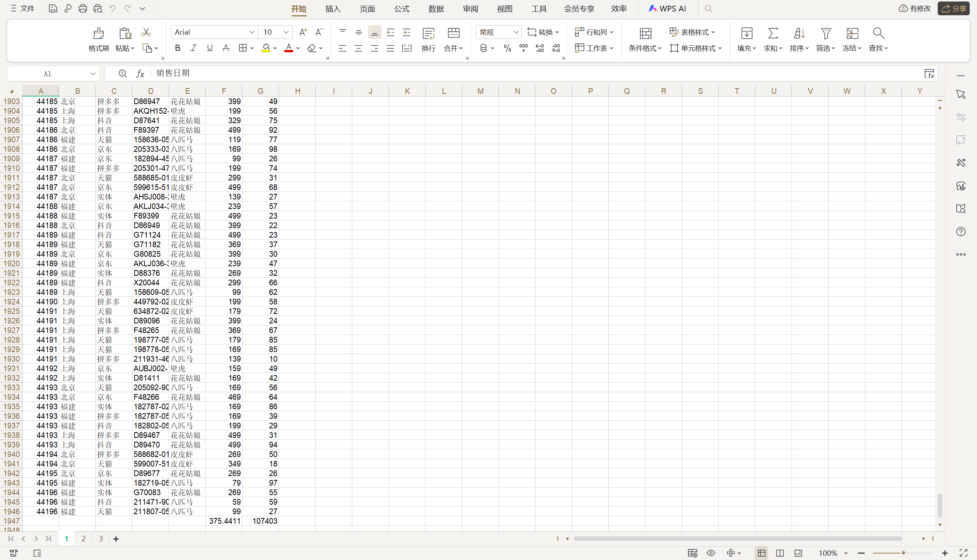Image resolution: width=977 pixels, height=560 pixels.
Task: Expand the Arial font name dropdown
Action: tap(252, 32)
